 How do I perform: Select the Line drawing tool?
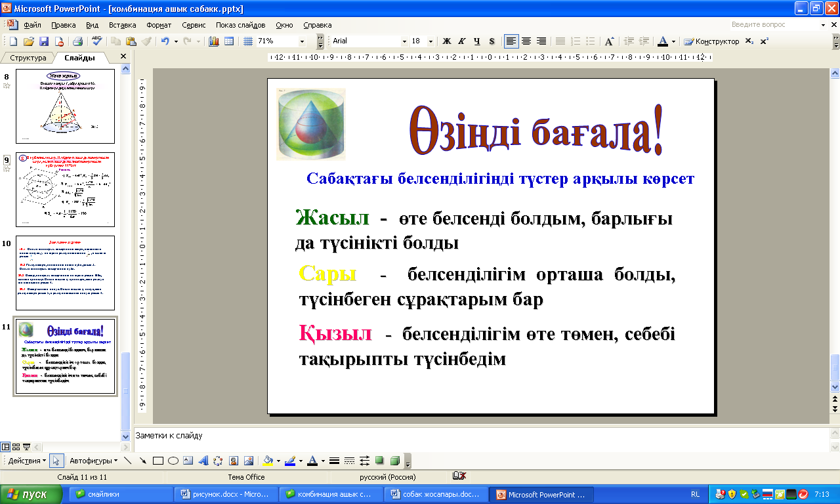[x=128, y=461]
